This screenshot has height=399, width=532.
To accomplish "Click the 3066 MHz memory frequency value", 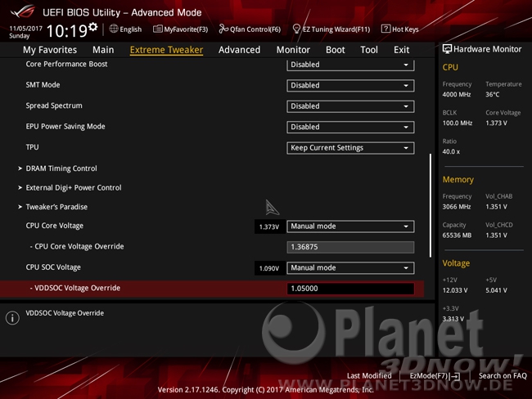I will [457, 207].
